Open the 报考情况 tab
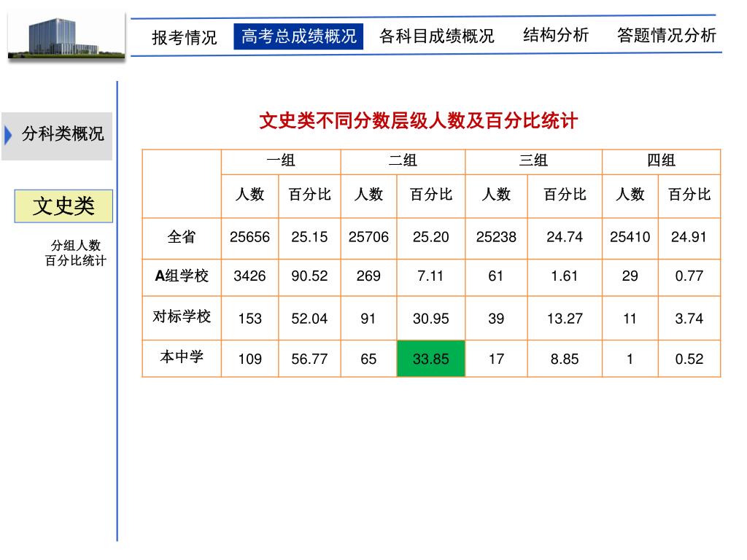 (185, 37)
